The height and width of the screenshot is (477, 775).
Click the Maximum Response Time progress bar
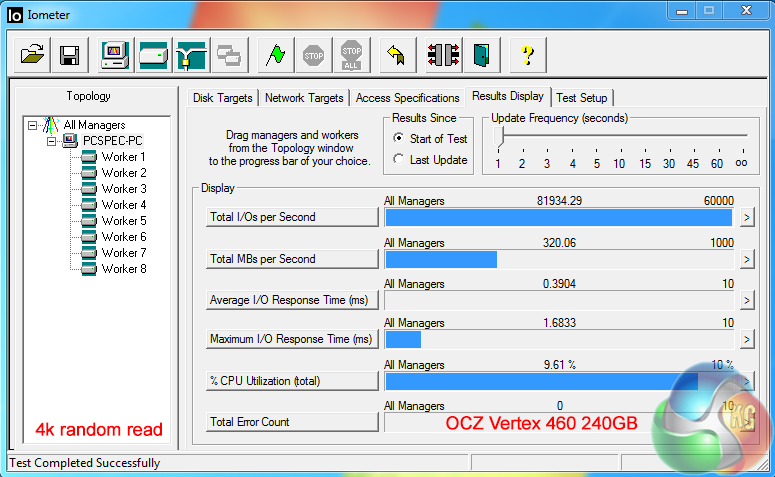[559, 340]
